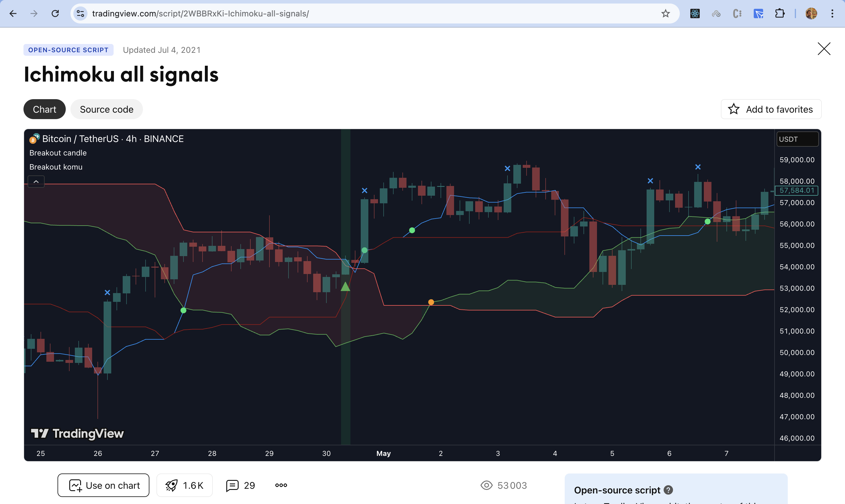Screen dimensions: 845x504
Task: Switch to the Chart tab
Action: pos(45,109)
